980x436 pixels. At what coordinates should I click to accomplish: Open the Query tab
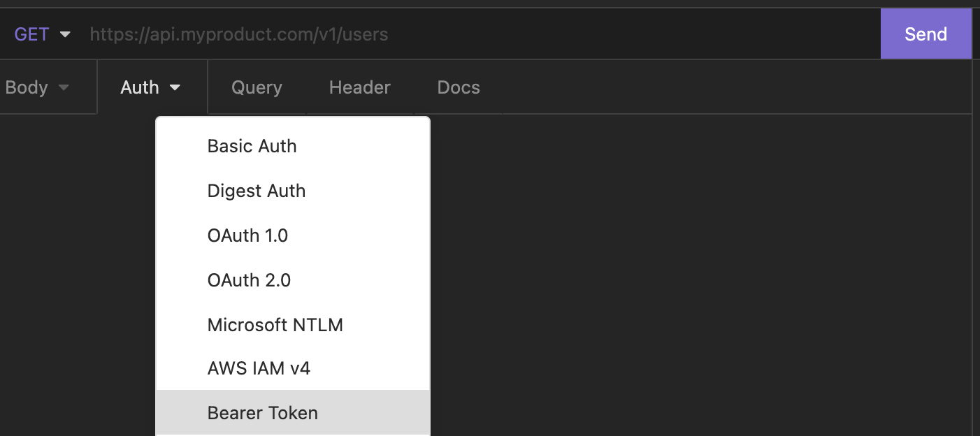click(257, 87)
